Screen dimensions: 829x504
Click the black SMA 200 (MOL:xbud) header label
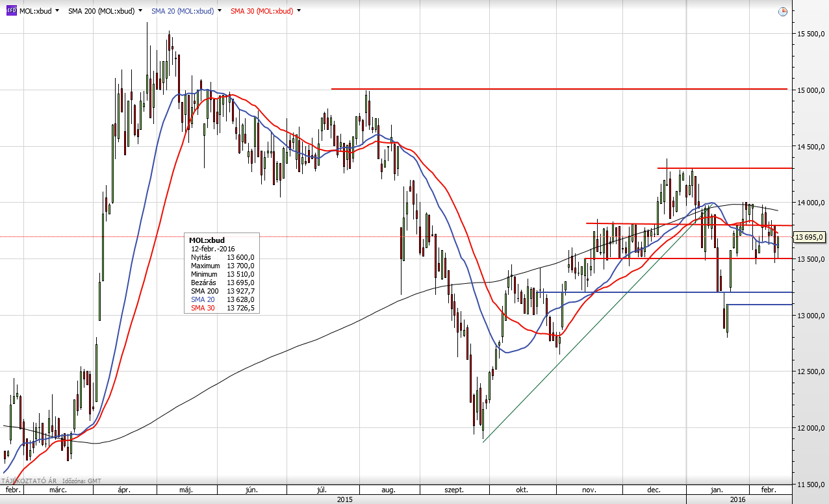point(102,11)
